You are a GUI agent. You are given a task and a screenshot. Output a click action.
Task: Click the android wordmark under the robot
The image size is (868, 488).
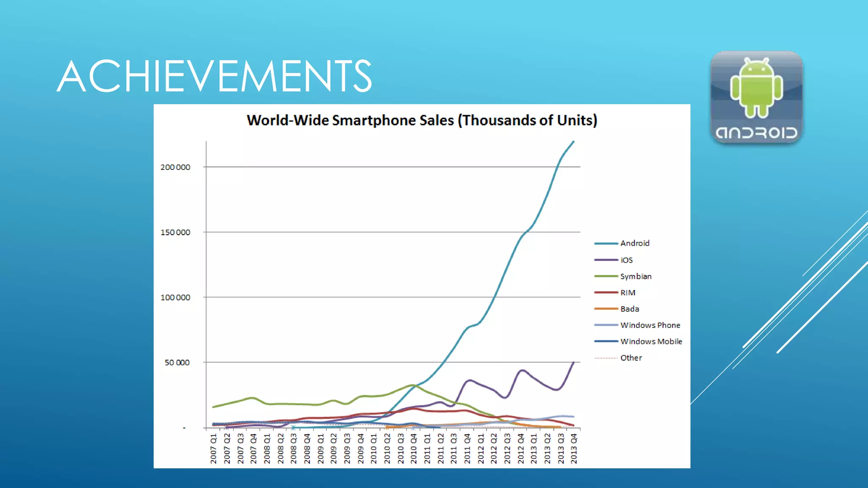click(757, 133)
